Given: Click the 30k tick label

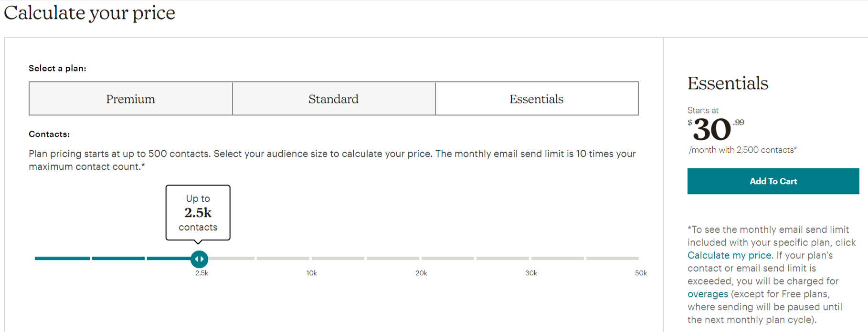Looking at the screenshot, I should pos(531,273).
